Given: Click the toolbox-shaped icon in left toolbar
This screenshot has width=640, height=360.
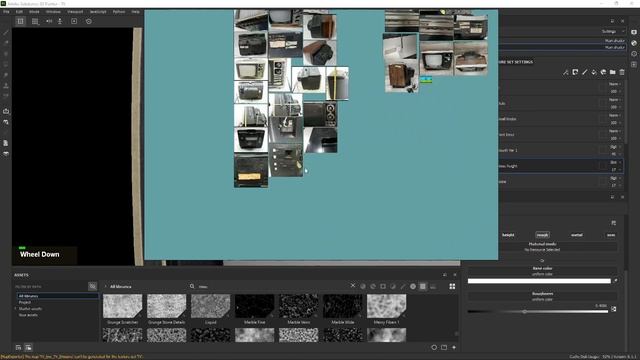Looking at the screenshot, I should (x=6, y=111).
